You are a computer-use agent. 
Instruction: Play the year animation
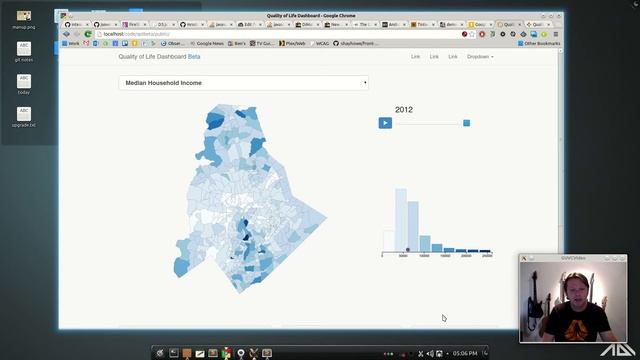pos(385,123)
